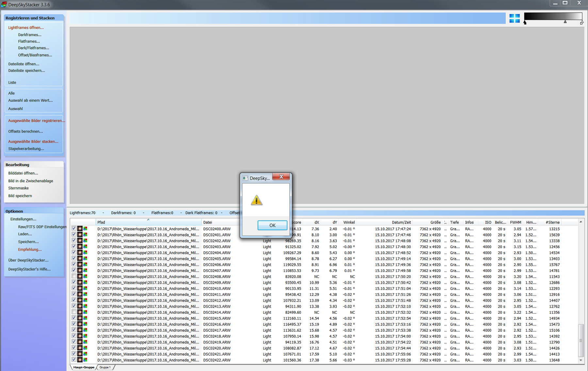
Task: Click the list scrollbar up arrow
Action: pos(581,222)
